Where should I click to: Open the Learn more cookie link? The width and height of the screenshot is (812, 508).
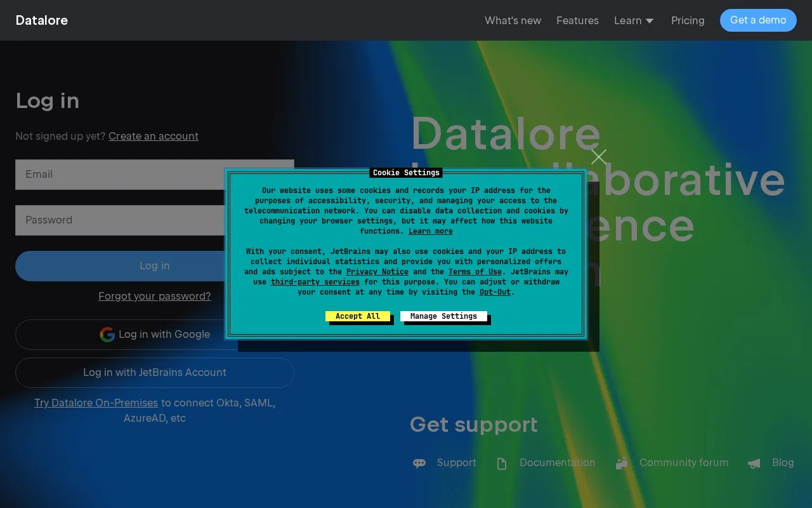431,231
